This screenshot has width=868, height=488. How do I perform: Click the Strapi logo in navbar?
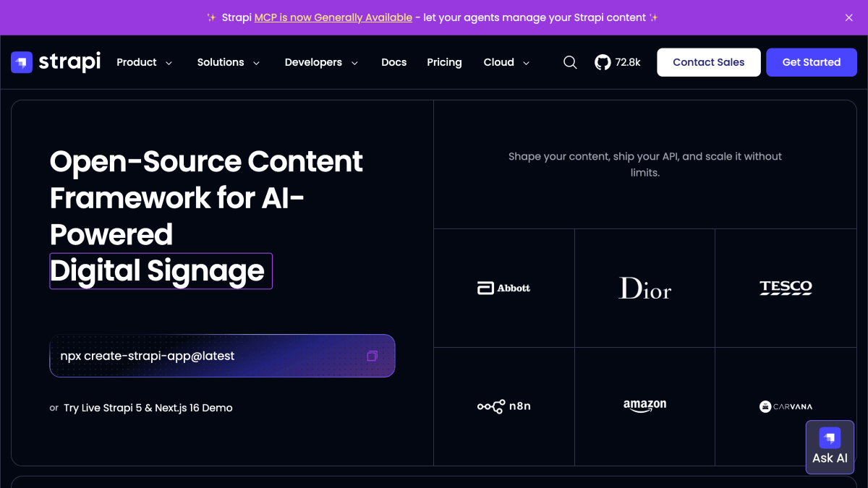point(56,62)
